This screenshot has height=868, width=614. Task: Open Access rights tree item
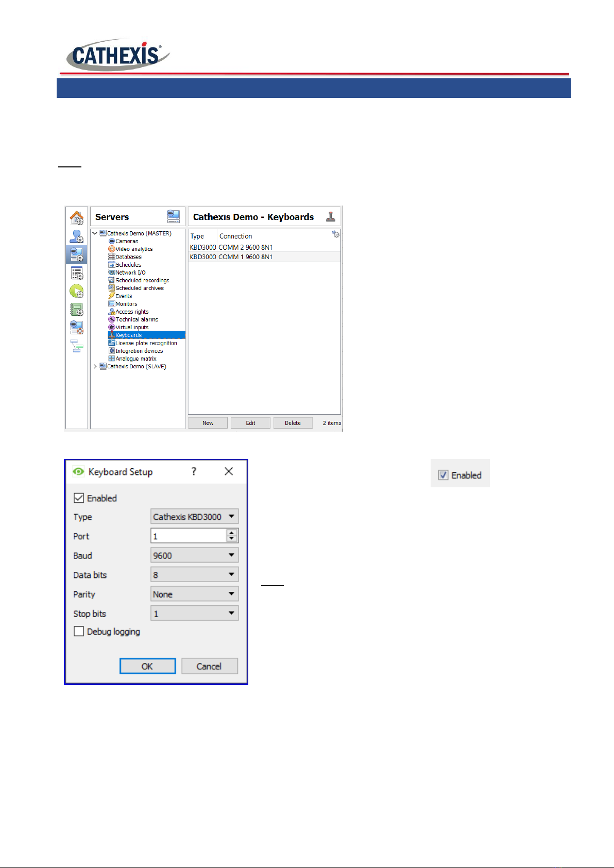[132, 312]
